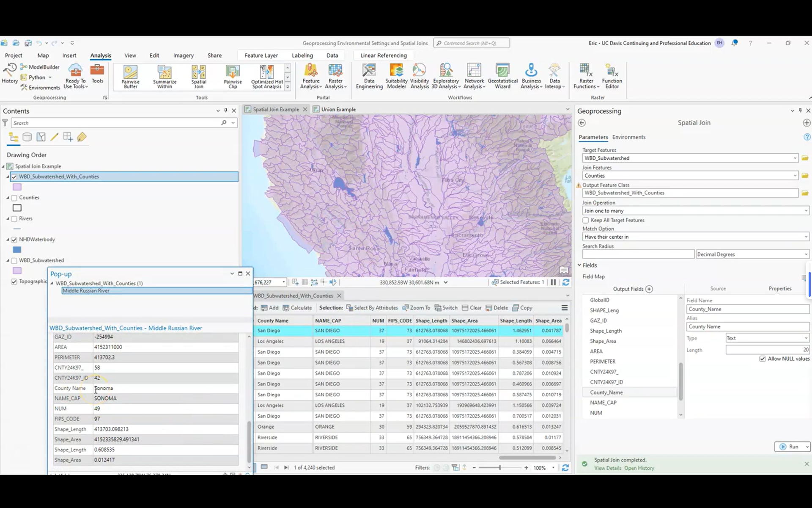
Task: Open ModelBuilder
Action: pos(40,67)
